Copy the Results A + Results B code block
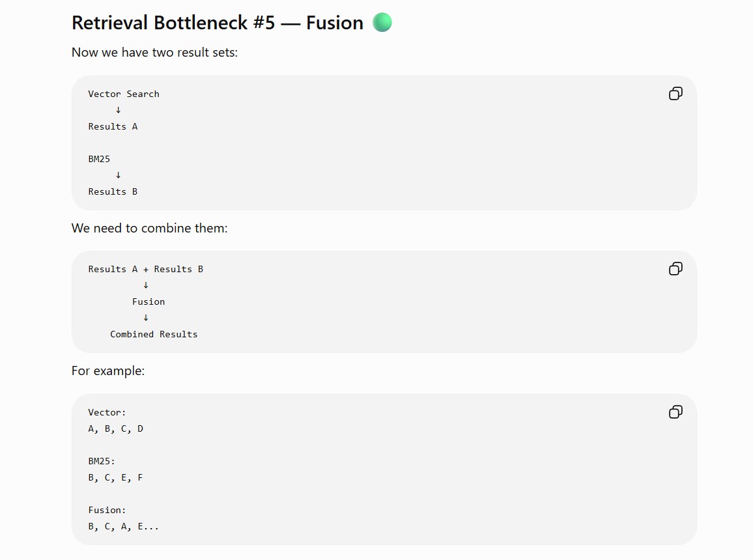 (x=675, y=269)
